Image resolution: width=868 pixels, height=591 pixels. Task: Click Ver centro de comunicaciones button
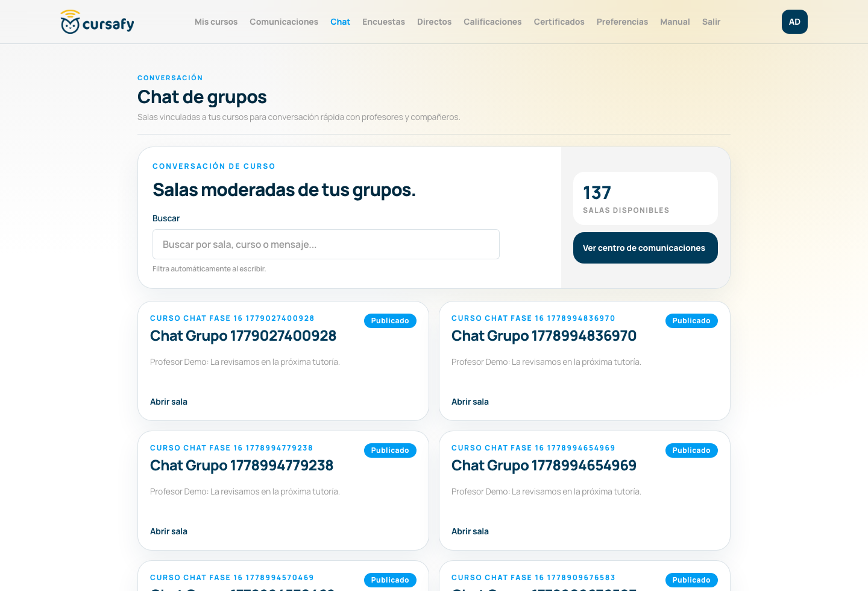[646, 248]
